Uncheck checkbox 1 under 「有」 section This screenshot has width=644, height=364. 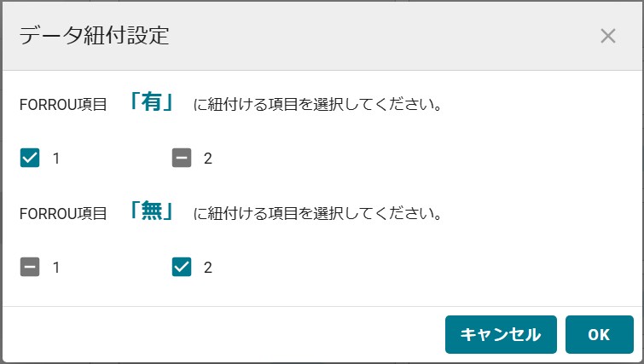pyautogui.click(x=30, y=158)
